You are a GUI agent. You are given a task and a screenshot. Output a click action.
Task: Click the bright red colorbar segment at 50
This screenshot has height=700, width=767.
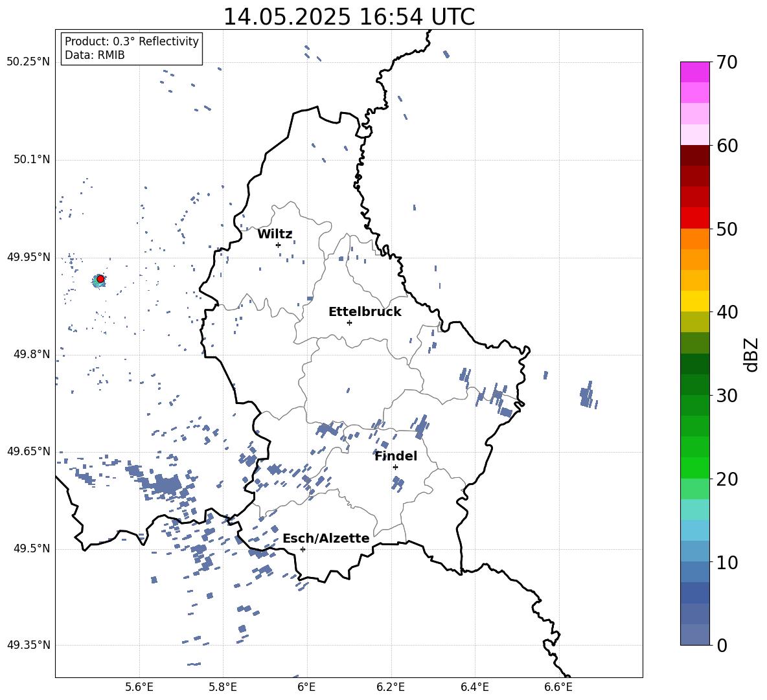[x=695, y=218]
